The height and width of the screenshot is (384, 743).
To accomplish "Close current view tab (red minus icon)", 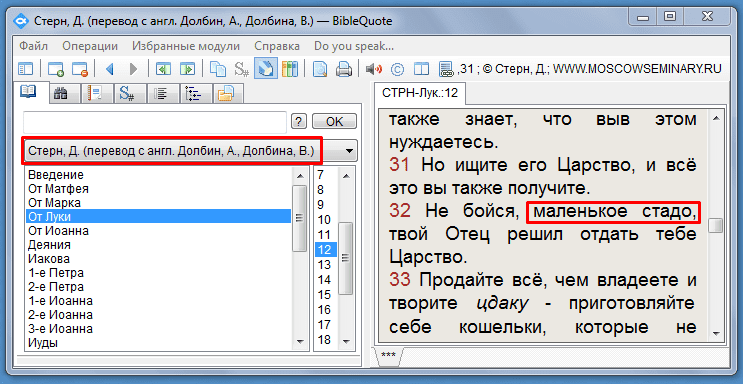I will 80,69.
